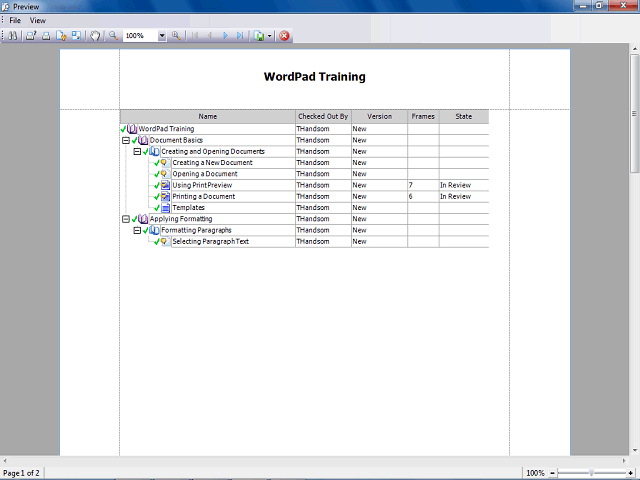Click the Zoom Out magnifier icon

(113, 36)
